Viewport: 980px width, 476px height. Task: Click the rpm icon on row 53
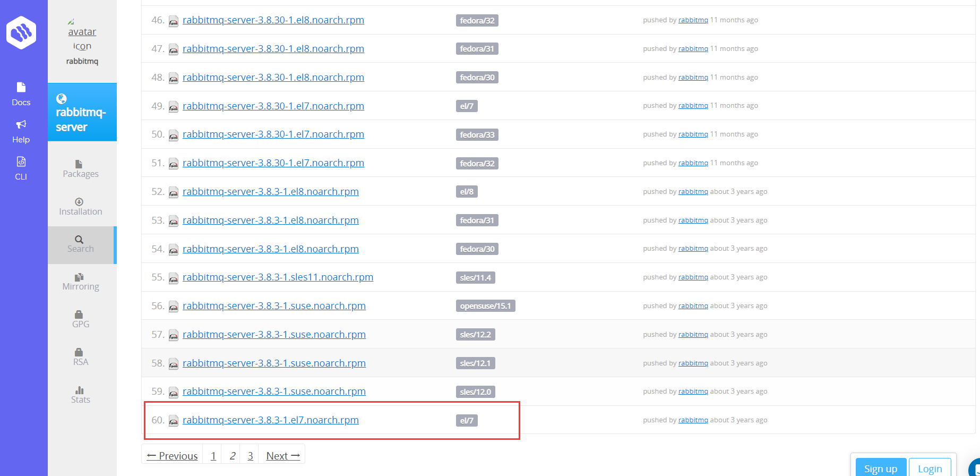point(174,222)
